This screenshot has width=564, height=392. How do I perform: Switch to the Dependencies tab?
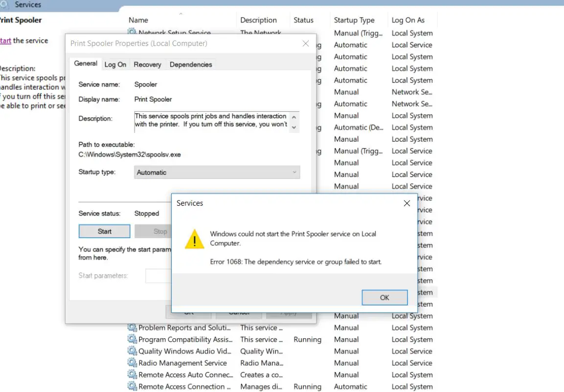click(191, 65)
